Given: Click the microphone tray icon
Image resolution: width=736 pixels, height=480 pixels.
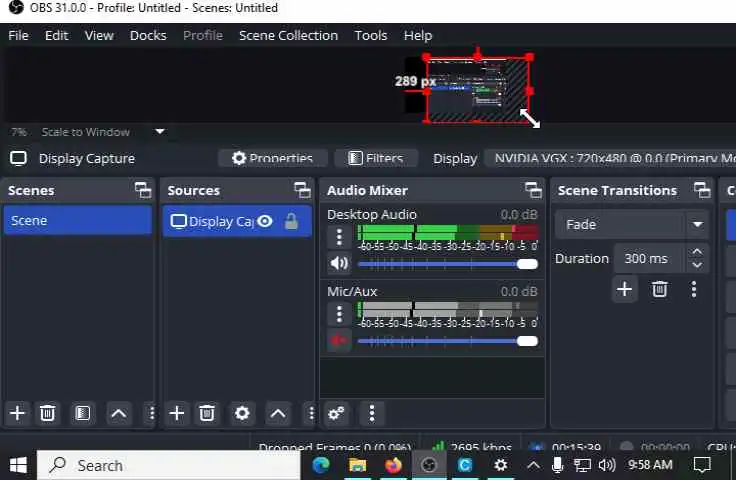Looking at the screenshot, I should click(557, 465).
